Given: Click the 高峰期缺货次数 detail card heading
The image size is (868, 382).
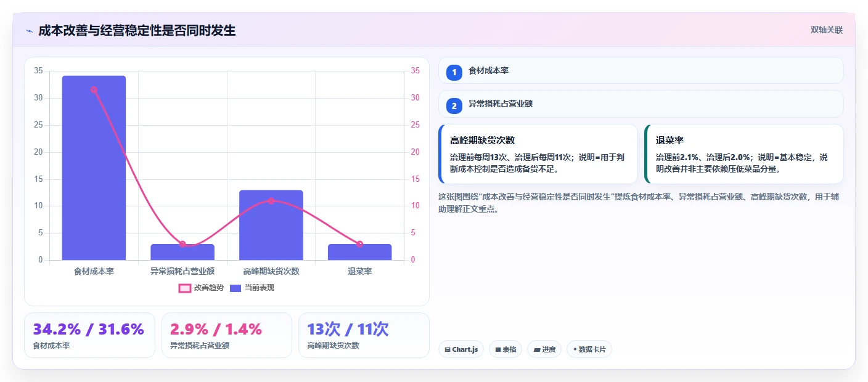Looking at the screenshot, I should click(x=482, y=140).
